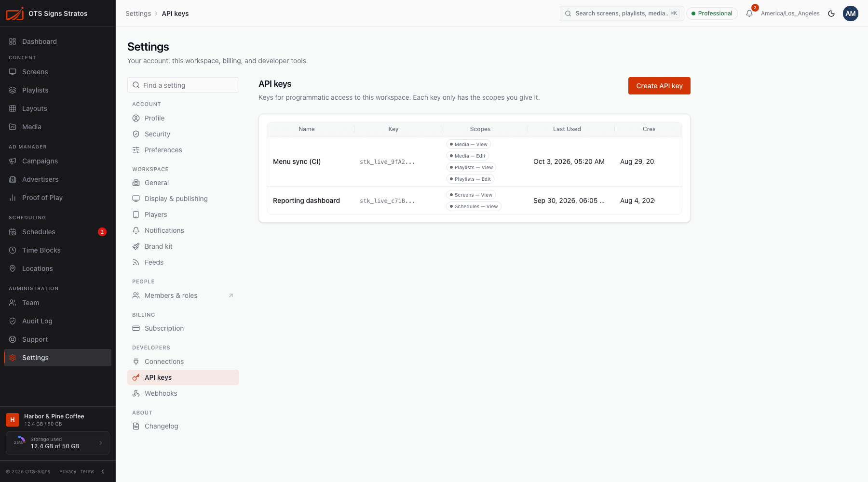Expand the Storage used panel chevron
868x482 pixels.
pos(101,443)
